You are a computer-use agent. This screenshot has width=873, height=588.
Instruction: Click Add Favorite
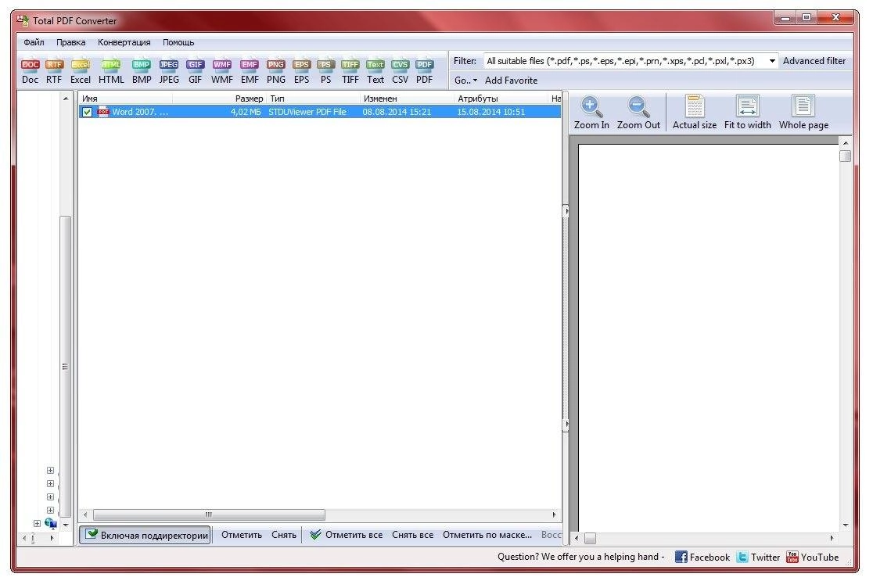(511, 80)
